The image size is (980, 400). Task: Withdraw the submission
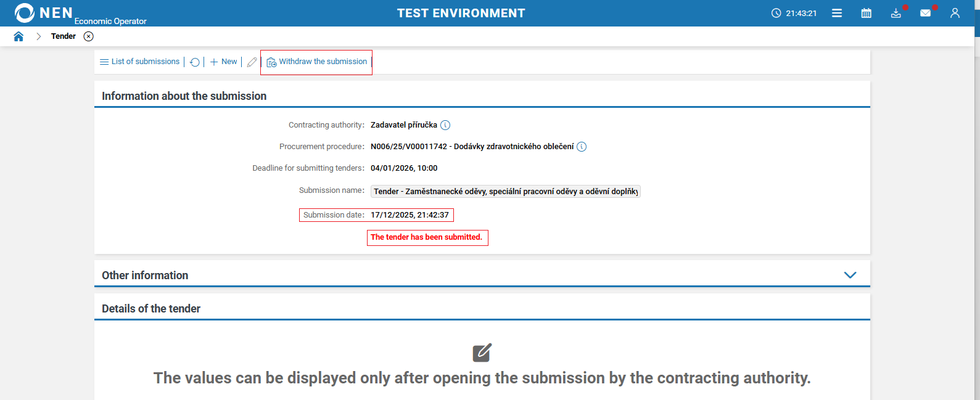(x=316, y=62)
